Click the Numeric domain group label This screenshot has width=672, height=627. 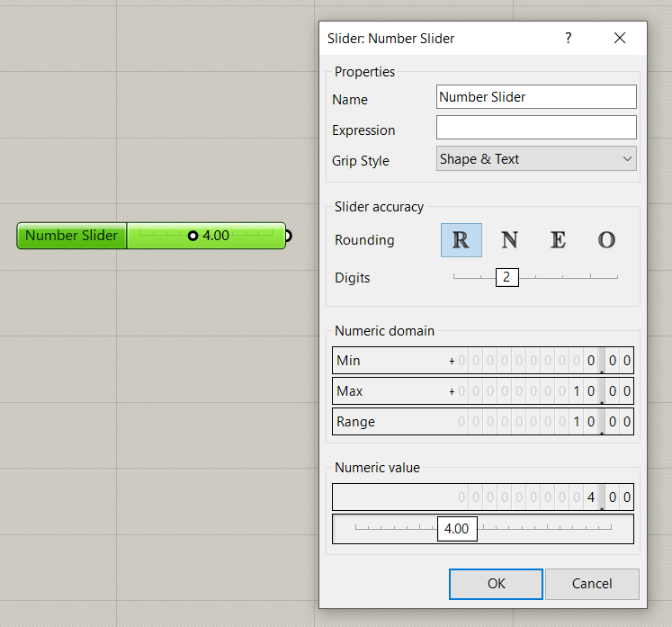point(384,331)
